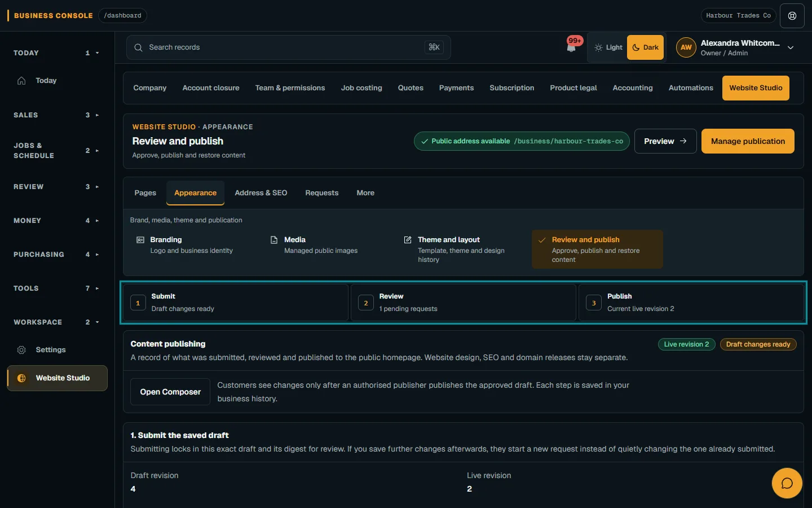Open Today in the sidebar
812x508 pixels.
coord(57,81)
